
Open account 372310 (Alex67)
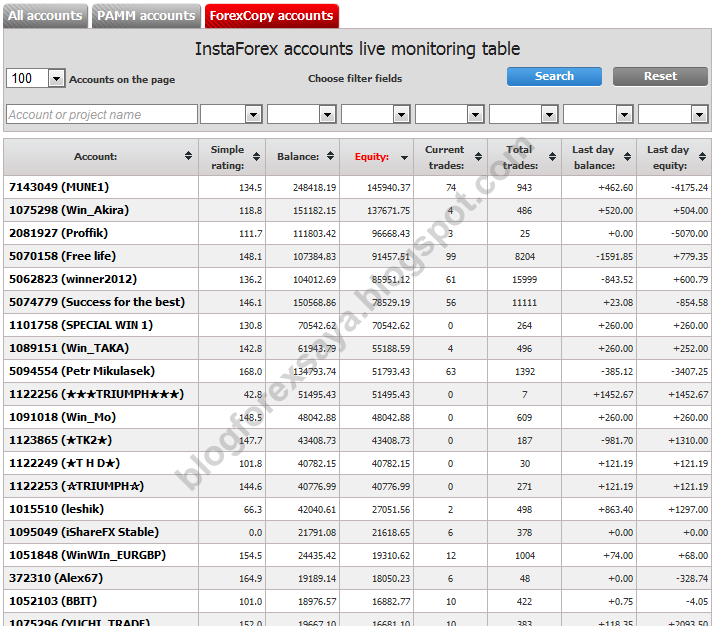pos(56,578)
